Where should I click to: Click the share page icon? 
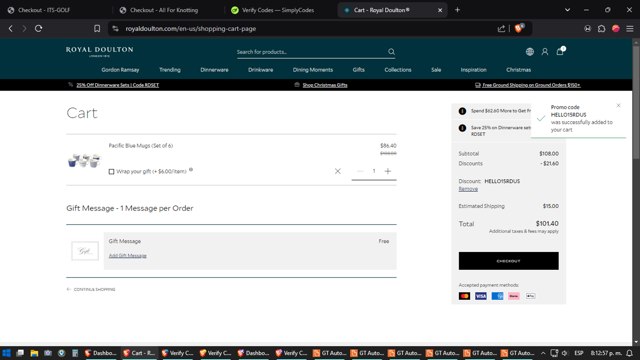tap(501, 29)
